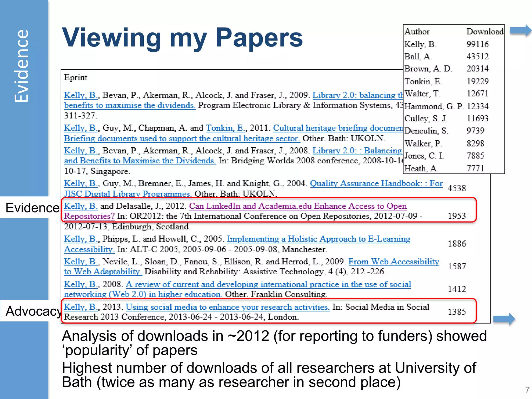The height and width of the screenshot is (399, 532).
Task: Click 'Eprint' column header
Action: 76,78
